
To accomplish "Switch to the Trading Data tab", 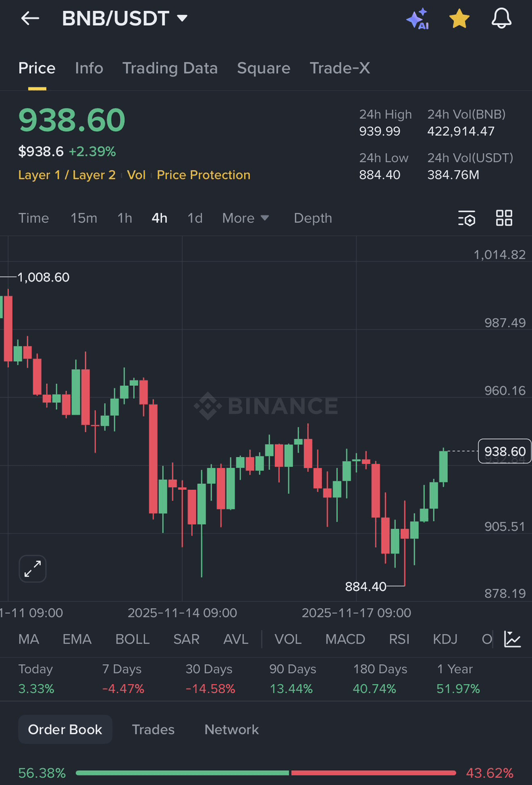I will click(170, 68).
